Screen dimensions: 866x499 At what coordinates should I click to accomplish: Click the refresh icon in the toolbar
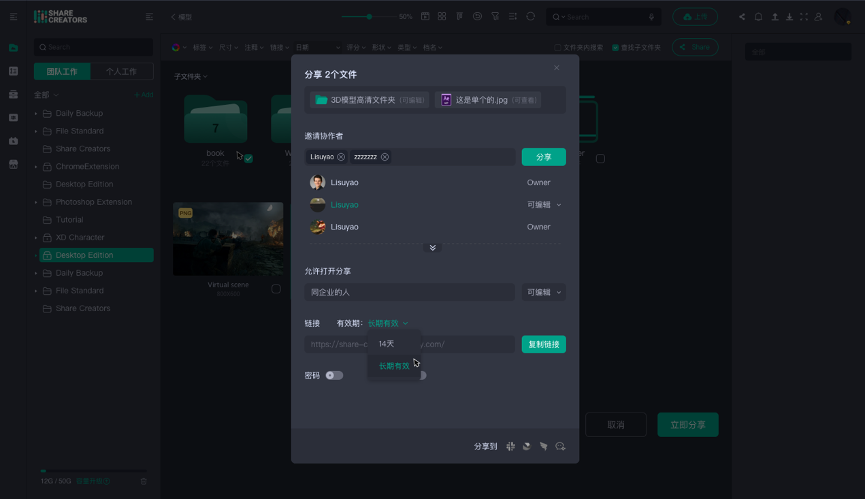tap(530, 16)
